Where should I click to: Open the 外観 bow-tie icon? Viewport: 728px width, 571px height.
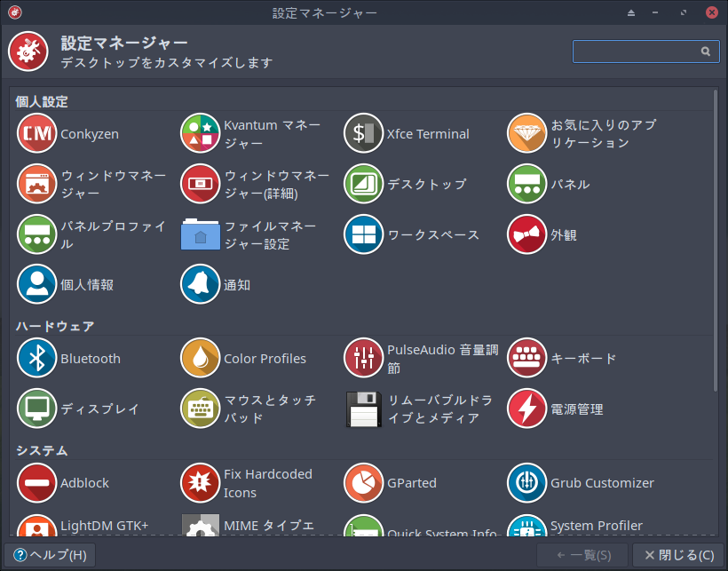[x=527, y=234]
